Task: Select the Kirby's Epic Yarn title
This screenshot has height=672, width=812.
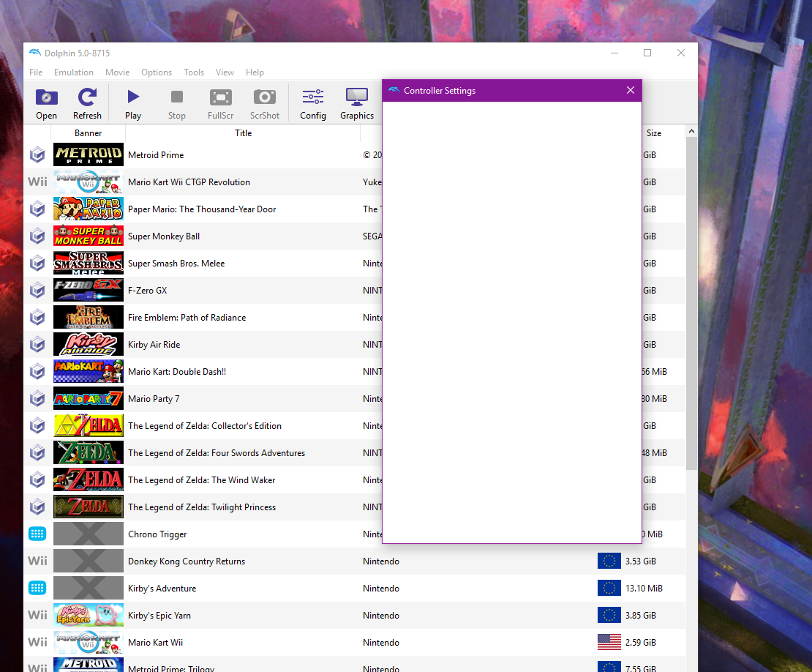Action: tap(159, 615)
